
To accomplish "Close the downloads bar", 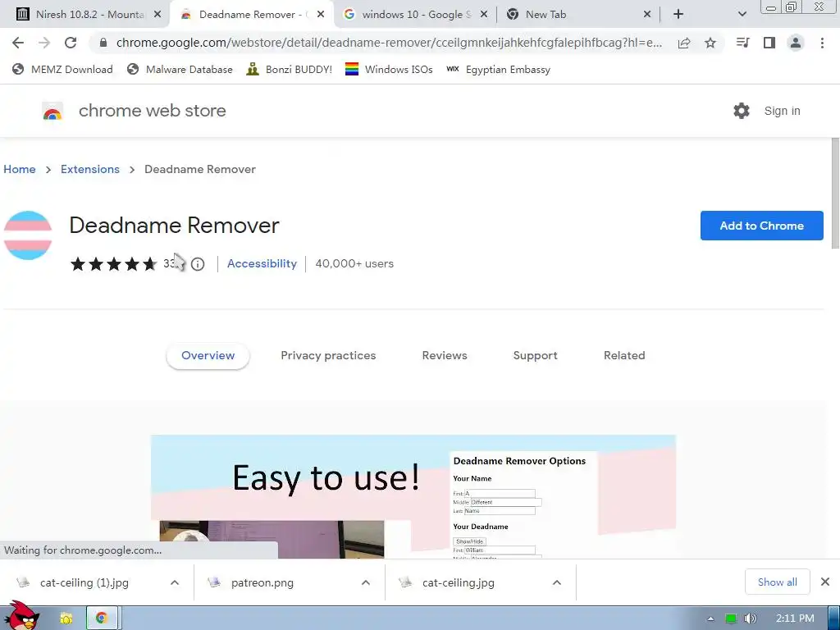I will tap(825, 582).
